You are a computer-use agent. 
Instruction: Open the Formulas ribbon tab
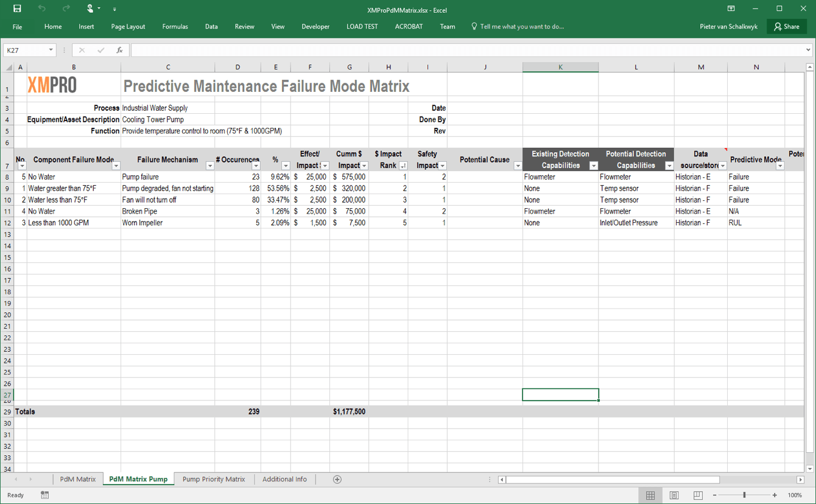(175, 27)
